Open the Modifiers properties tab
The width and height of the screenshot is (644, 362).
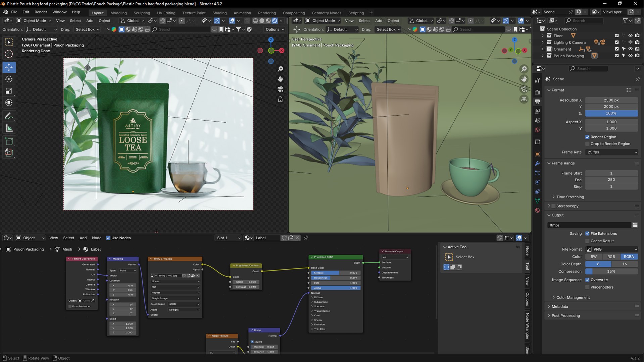(537, 164)
